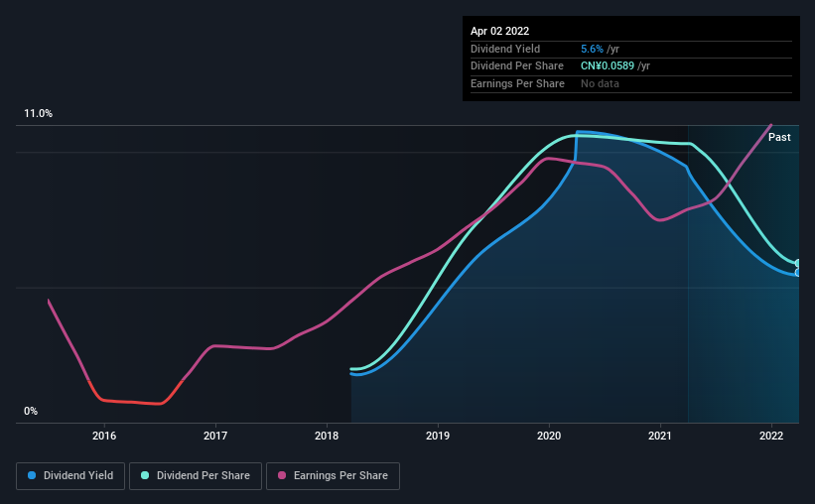Select the 2017 x-axis label

215,436
